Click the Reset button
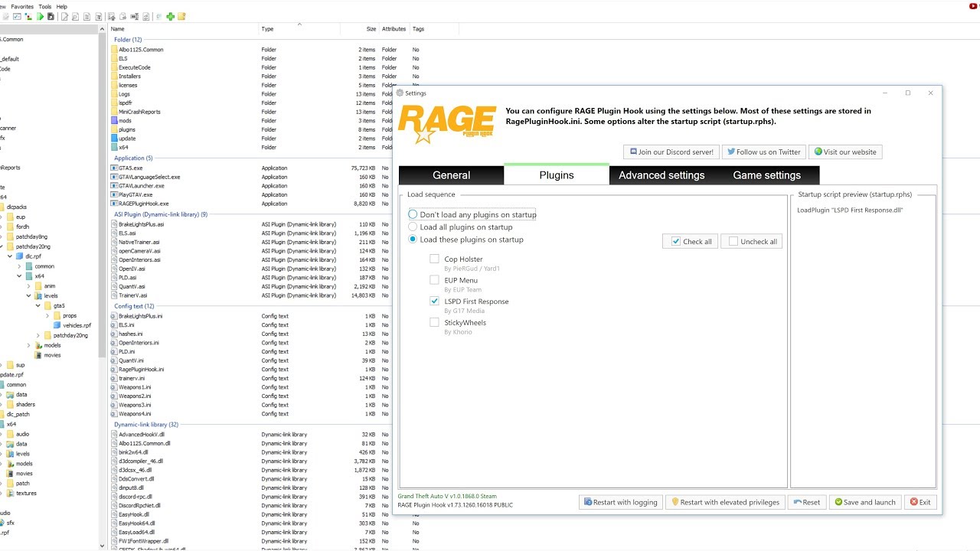The width and height of the screenshot is (980, 551). click(807, 502)
